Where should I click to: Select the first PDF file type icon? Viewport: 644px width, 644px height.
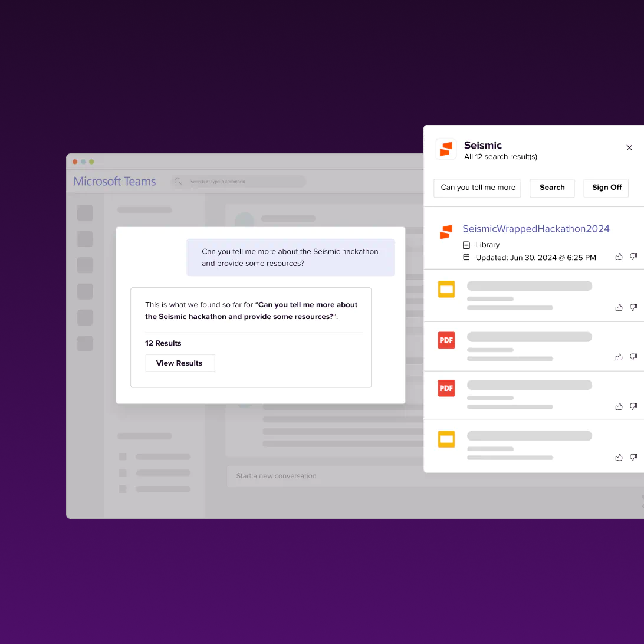point(446,340)
